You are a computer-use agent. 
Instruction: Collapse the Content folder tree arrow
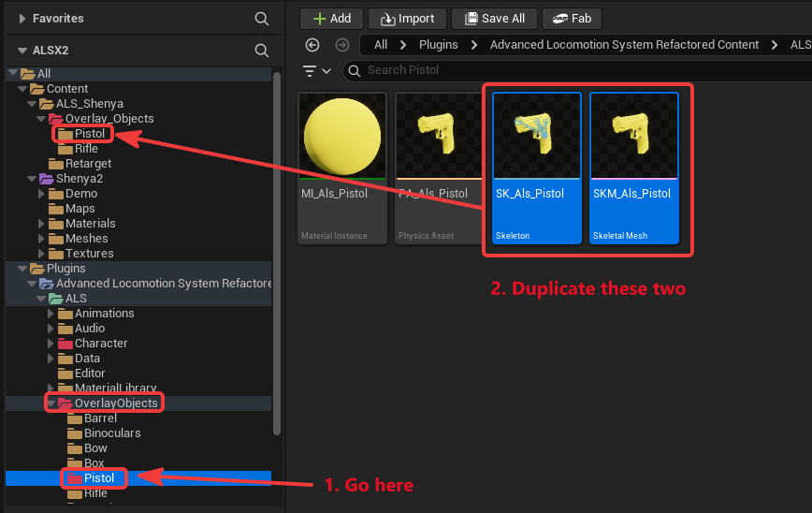click(22, 89)
